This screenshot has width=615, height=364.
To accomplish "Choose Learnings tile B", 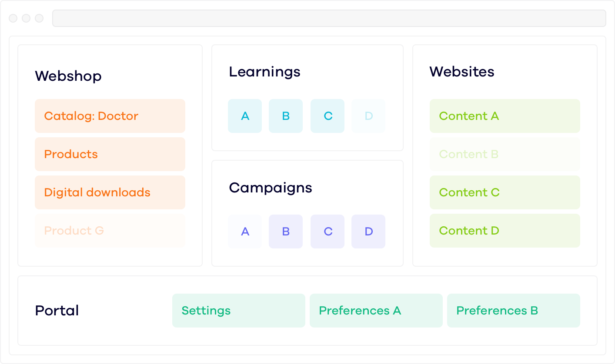I will [286, 116].
